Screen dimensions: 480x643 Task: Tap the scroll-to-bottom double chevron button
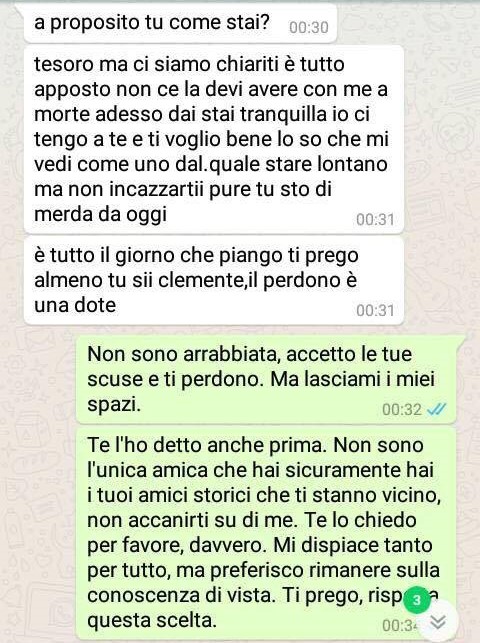(438, 622)
